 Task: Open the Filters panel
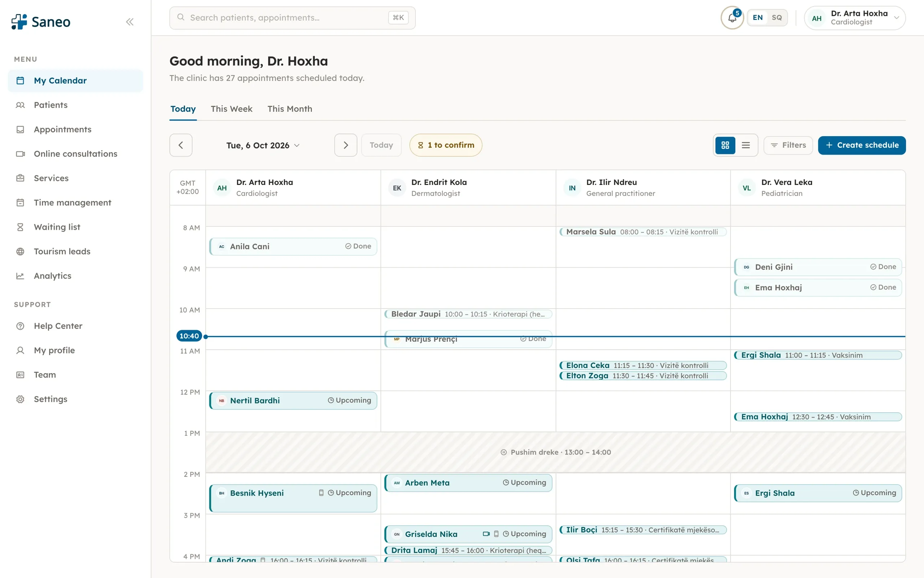click(788, 145)
